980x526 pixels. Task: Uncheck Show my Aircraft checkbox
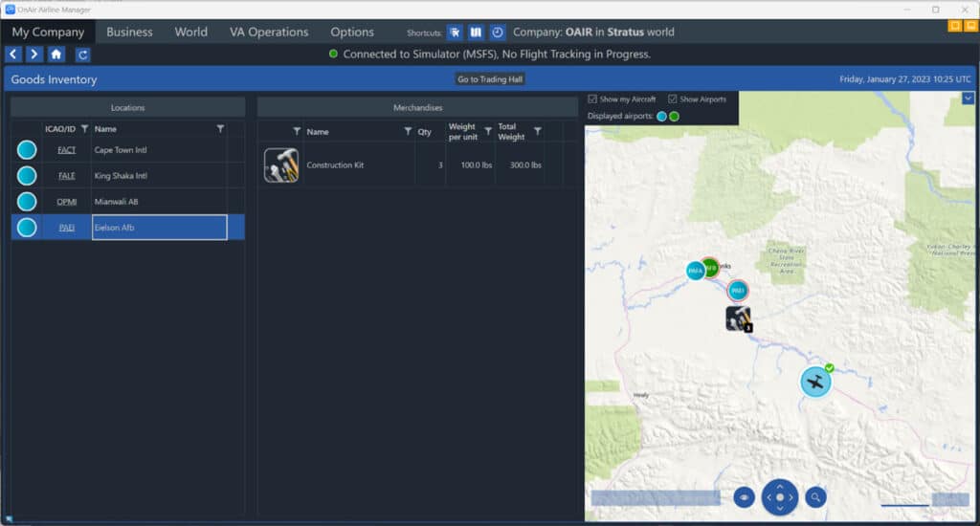[593, 99]
